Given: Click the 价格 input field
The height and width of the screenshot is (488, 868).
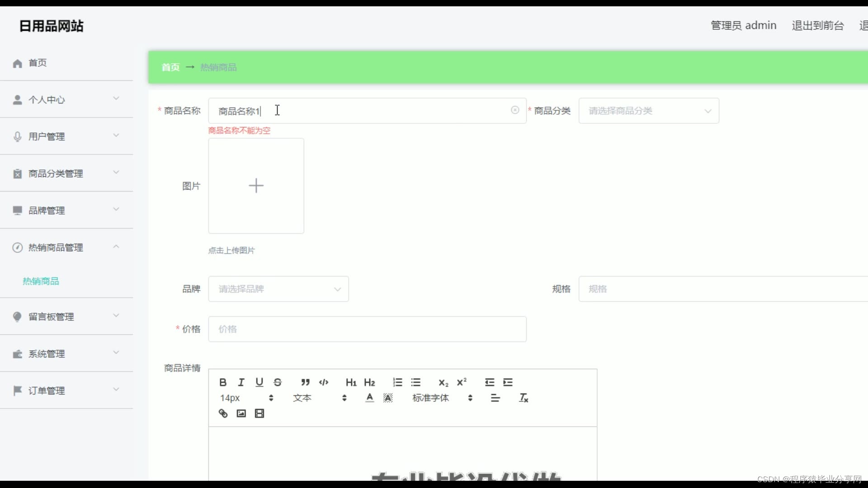Looking at the screenshot, I should pyautogui.click(x=367, y=329).
